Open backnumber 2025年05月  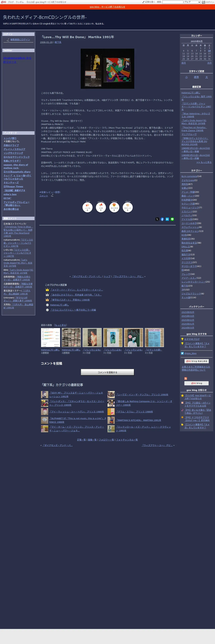188,312
